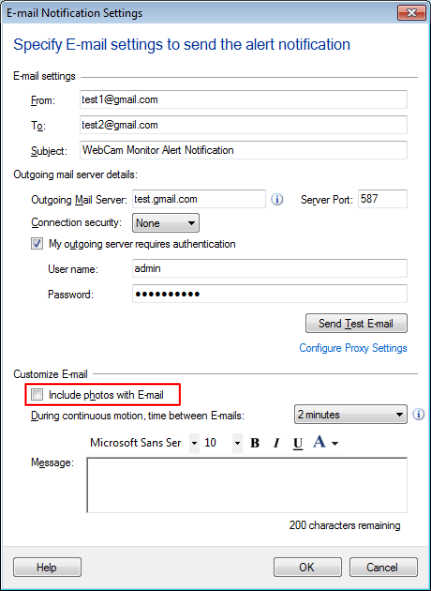Click the Send Test E-mail button
Viewport: 431px width, 591px height.
(x=356, y=323)
